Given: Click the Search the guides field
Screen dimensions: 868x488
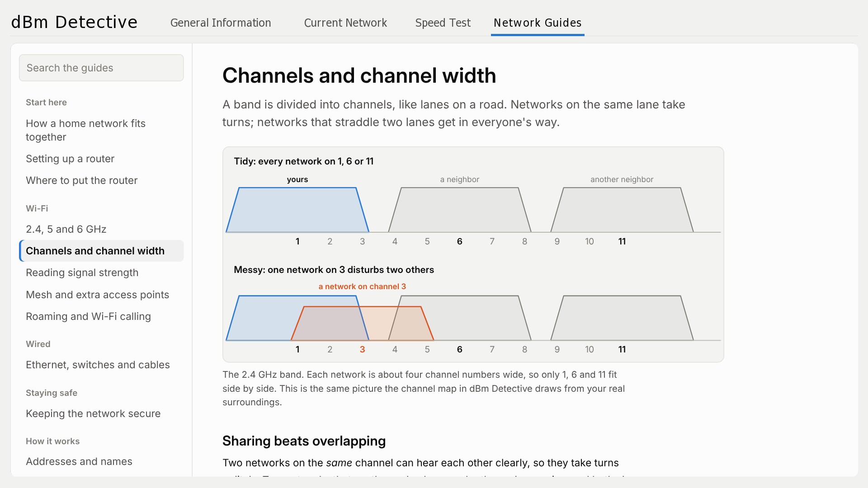Looking at the screenshot, I should [101, 68].
